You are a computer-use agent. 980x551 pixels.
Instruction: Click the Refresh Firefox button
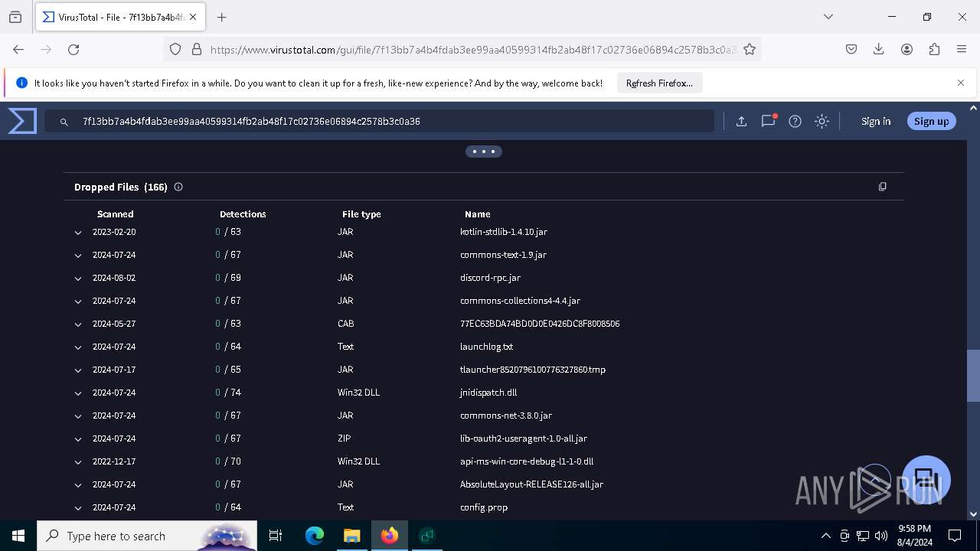[x=659, y=83]
